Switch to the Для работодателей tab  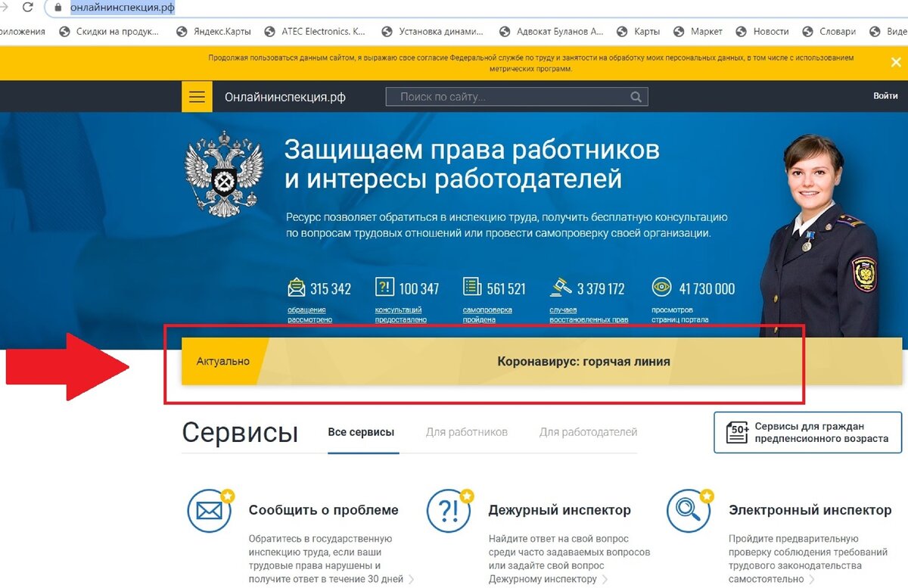click(588, 432)
